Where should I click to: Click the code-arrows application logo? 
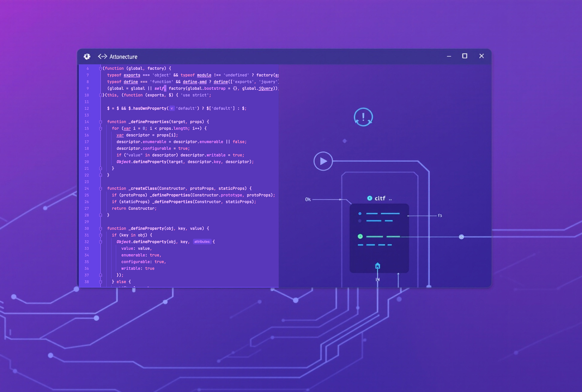coord(103,57)
